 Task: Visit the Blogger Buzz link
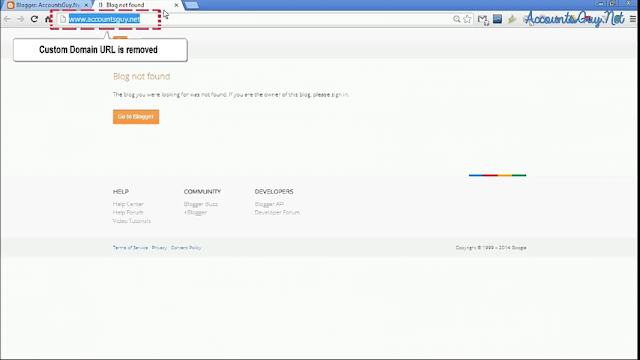click(200, 204)
